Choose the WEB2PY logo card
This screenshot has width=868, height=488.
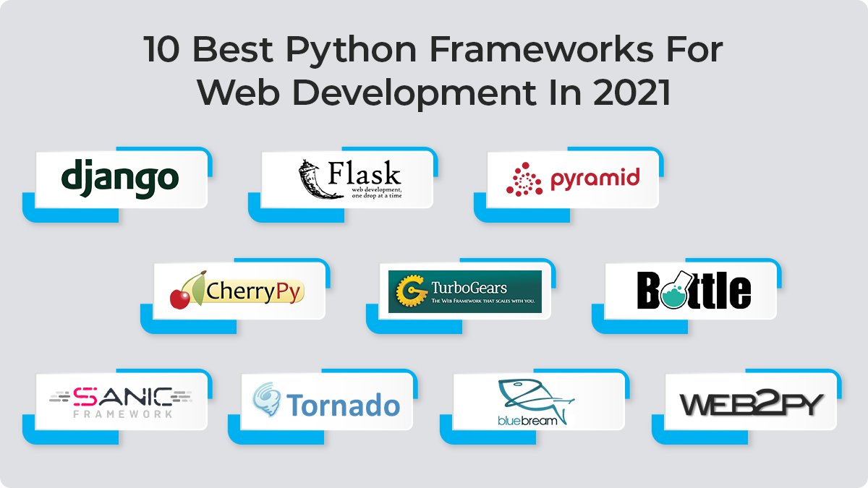coord(751,403)
